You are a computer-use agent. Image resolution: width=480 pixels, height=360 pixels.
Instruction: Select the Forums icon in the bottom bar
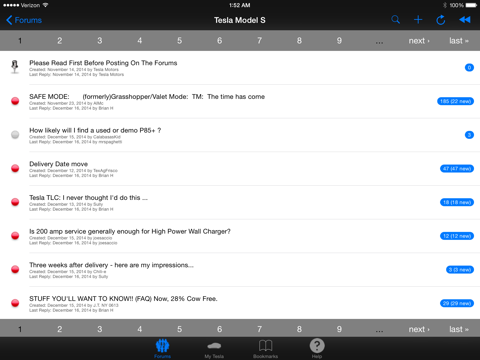(x=162, y=349)
